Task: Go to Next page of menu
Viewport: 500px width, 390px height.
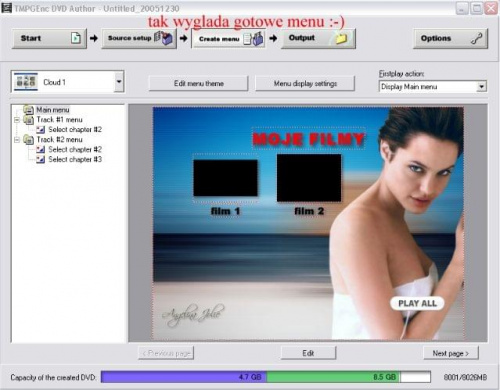Action: click(x=451, y=353)
